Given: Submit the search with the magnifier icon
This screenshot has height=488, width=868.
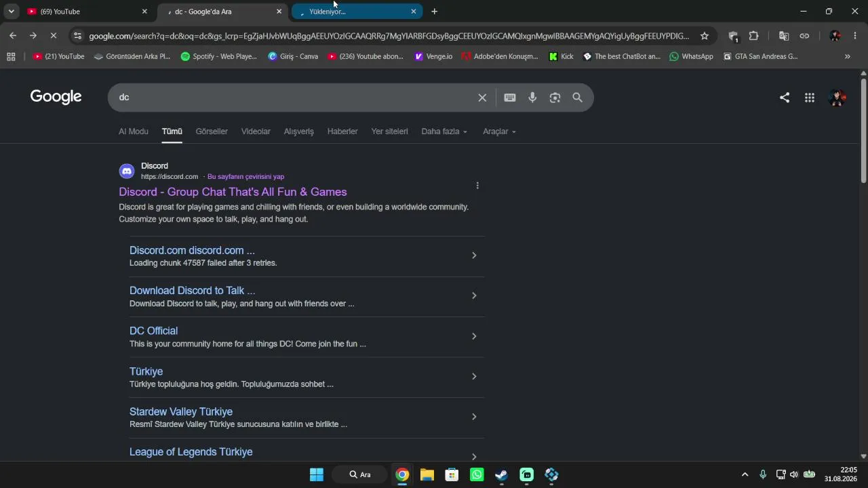Looking at the screenshot, I should pyautogui.click(x=577, y=98).
